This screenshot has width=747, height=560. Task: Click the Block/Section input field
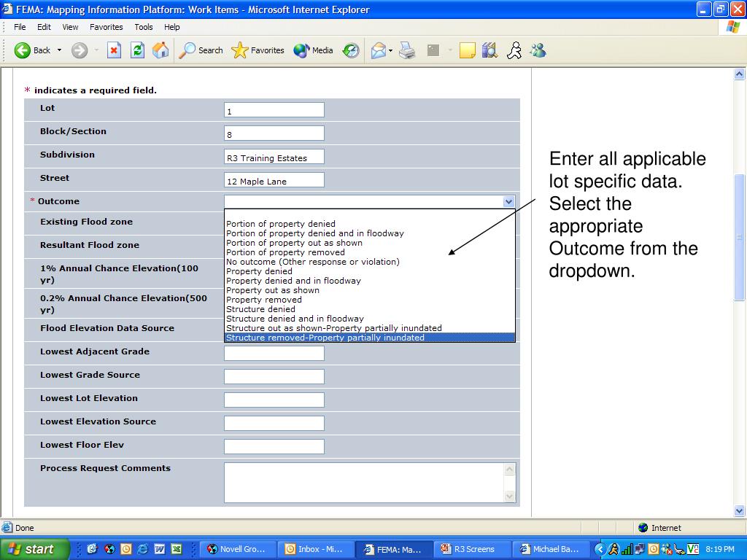coord(274,133)
